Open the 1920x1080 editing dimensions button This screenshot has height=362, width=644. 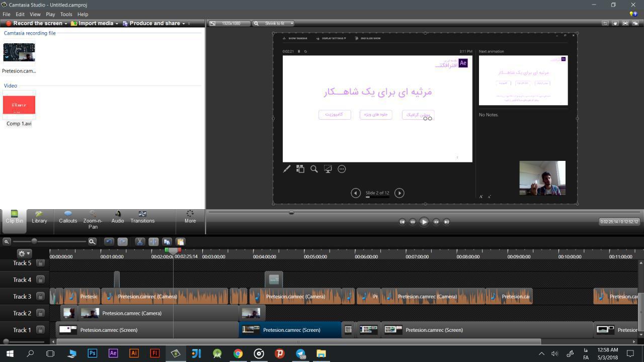tap(228, 23)
